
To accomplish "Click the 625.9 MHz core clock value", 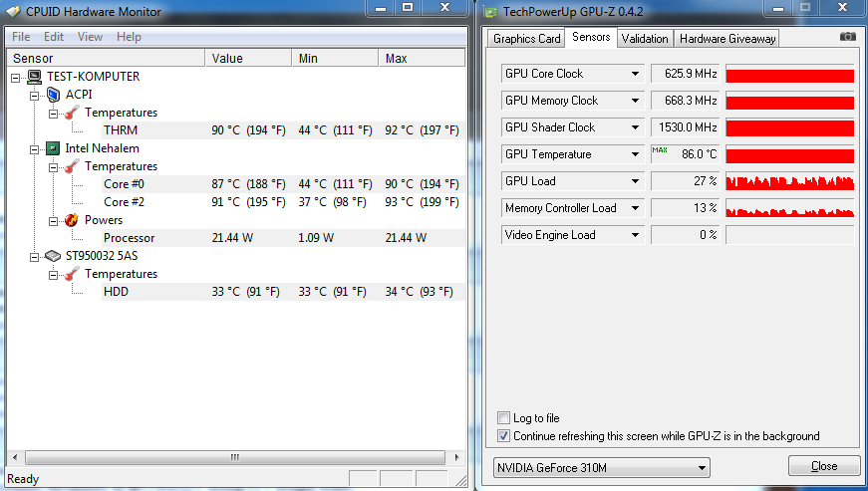I will click(685, 74).
